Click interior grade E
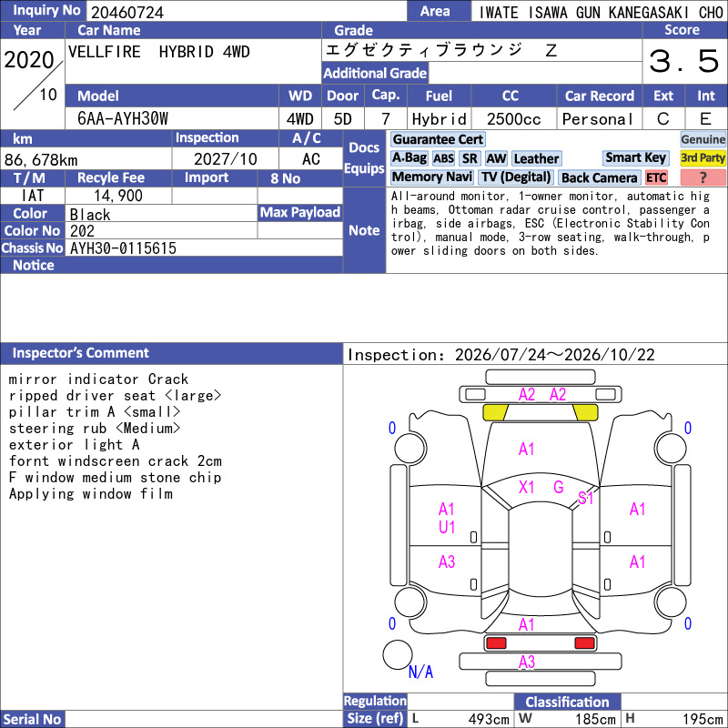This screenshot has height=728, width=728. pos(705,119)
